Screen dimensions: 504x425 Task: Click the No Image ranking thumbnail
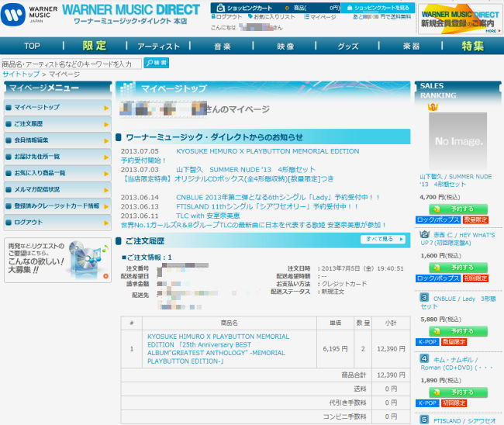[x=457, y=141]
